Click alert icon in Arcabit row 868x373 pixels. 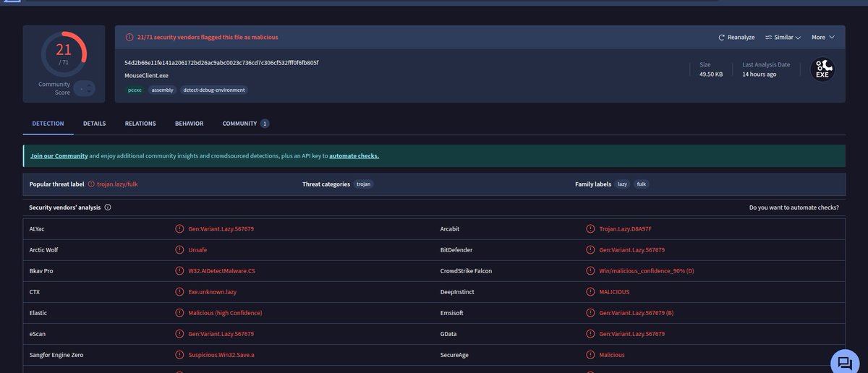[x=591, y=229]
